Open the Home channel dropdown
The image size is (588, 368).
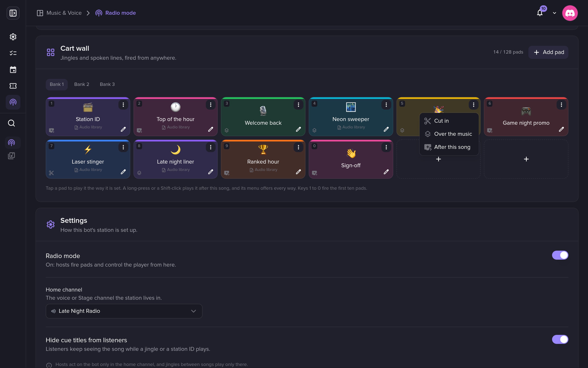(124, 311)
